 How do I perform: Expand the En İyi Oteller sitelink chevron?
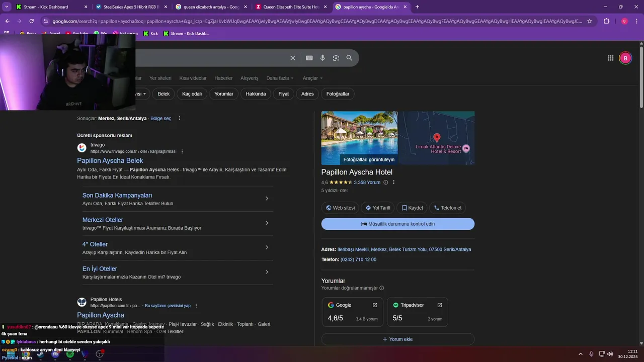[267, 272]
